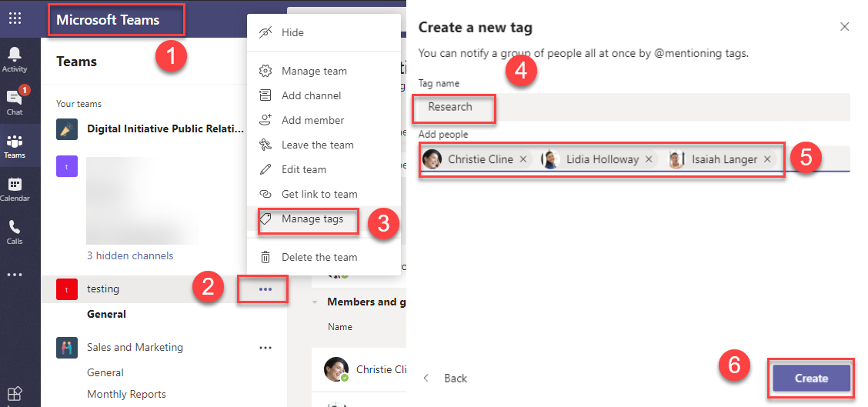Open the Apps icon at bottom left
The width and height of the screenshot is (868, 407).
tap(15, 394)
